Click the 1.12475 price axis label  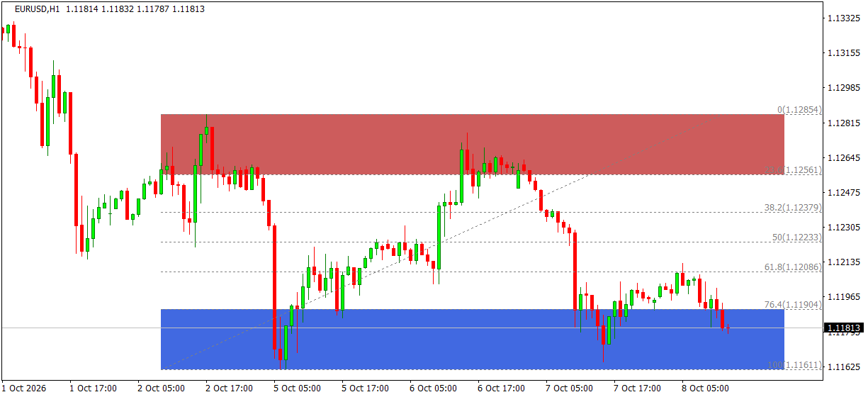point(843,193)
